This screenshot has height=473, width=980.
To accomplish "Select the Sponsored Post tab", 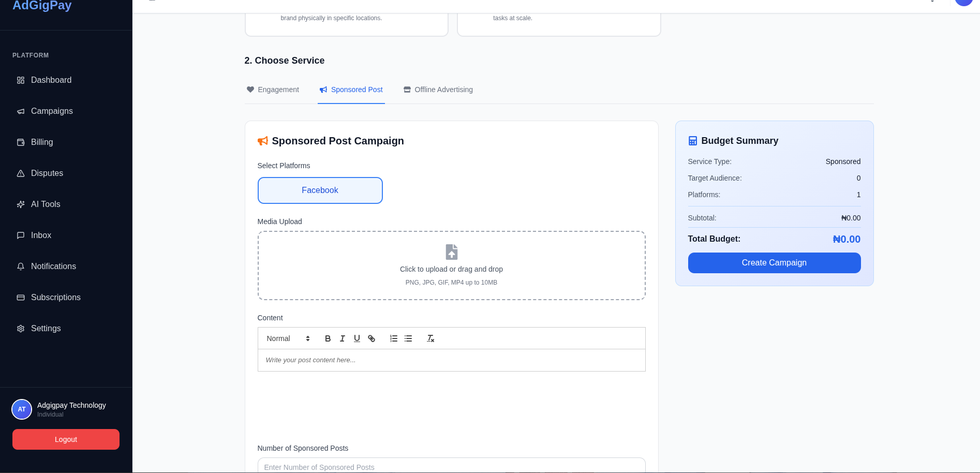I will [x=351, y=90].
